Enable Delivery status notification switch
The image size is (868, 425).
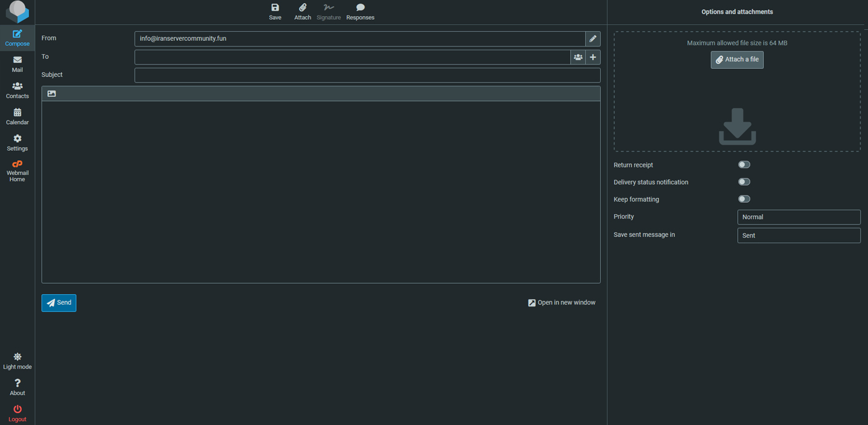click(744, 182)
